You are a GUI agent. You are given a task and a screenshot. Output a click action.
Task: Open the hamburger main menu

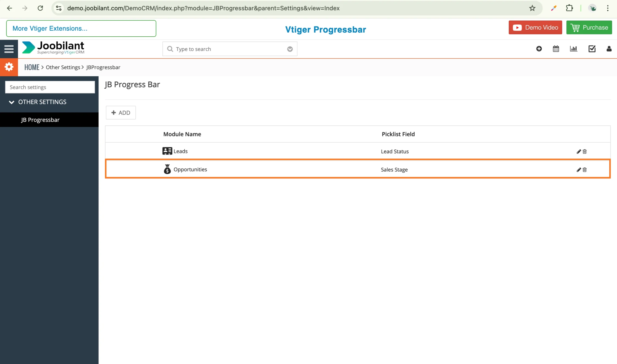click(x=9, y=49)
